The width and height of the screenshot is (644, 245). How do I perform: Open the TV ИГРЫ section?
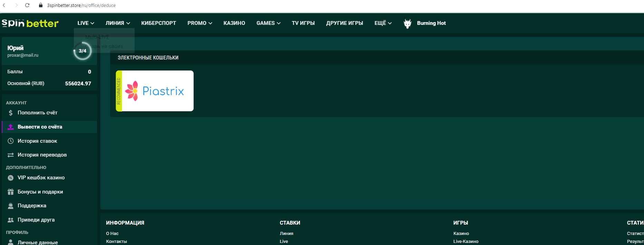pyautogui.click(x=303, y=23)
